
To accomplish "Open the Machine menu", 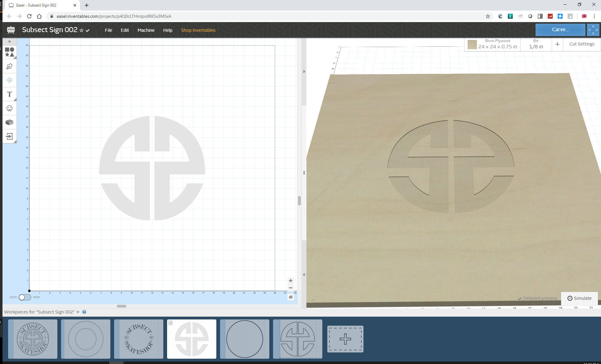I will (x=146, y=30).
